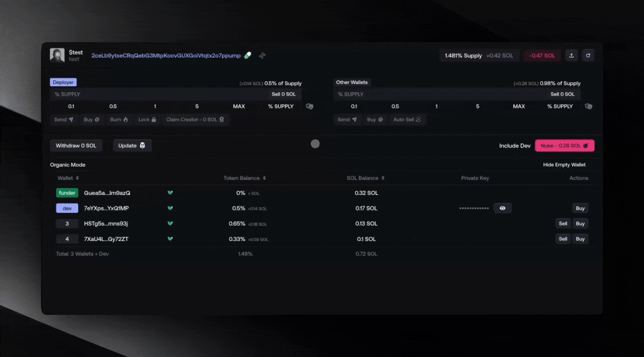This screenshot has height=357, width=644.
Task: Select the Deployer tab label
Action: coord(63,82)
